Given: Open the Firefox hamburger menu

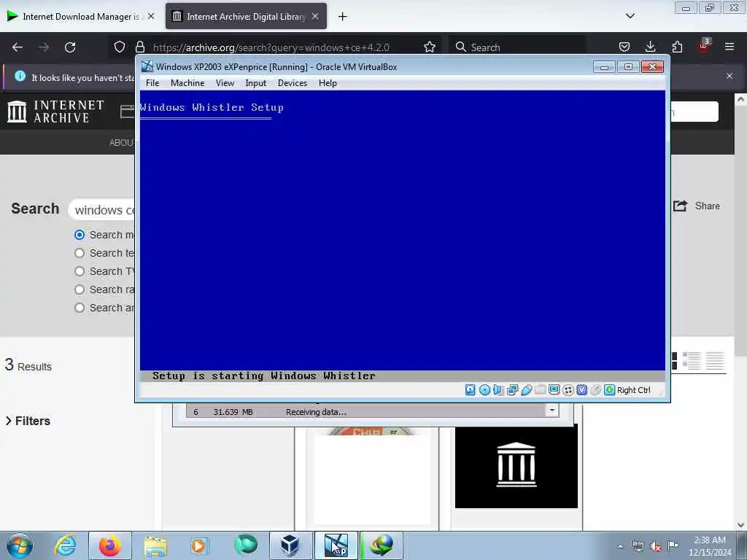Looking at the screenshot, I should (729, 47).
